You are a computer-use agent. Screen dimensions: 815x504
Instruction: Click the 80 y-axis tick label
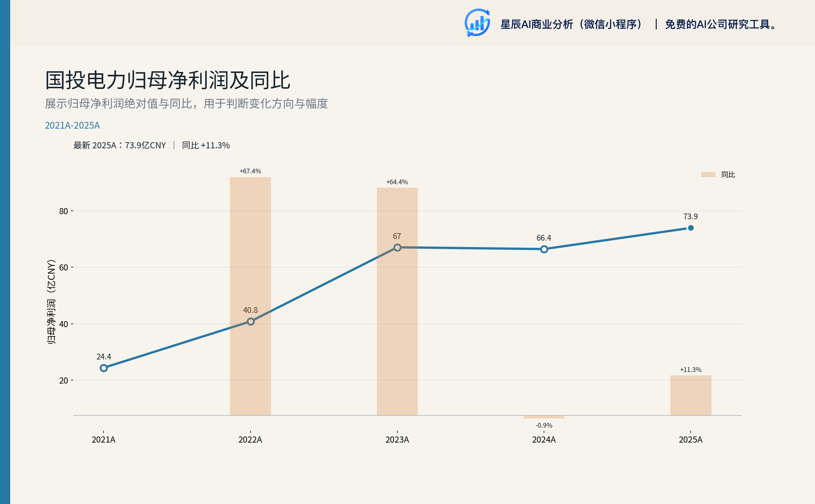(x=64, y=211)
